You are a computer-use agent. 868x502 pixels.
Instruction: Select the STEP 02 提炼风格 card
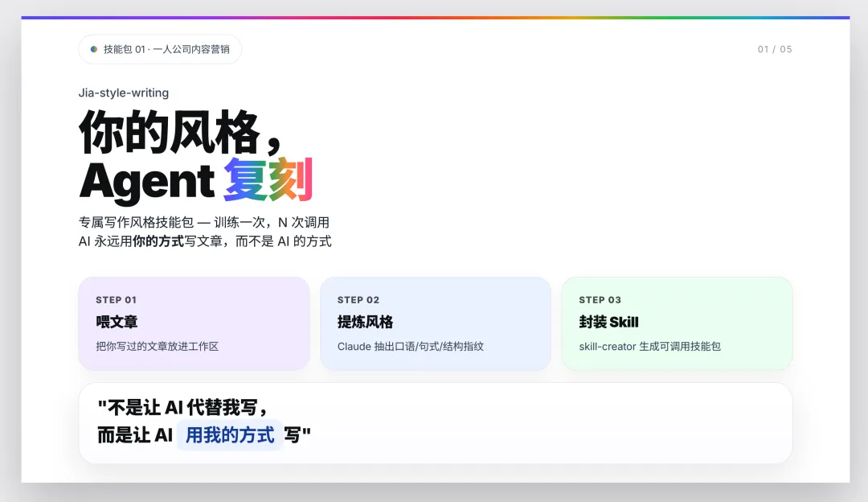tap(436, 323)
